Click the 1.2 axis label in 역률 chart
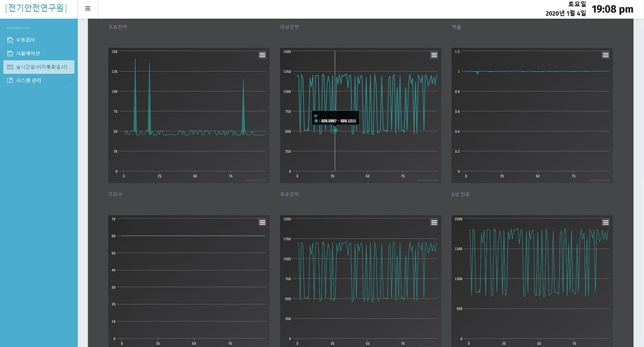Screen dimensions: 644x347 457,51
